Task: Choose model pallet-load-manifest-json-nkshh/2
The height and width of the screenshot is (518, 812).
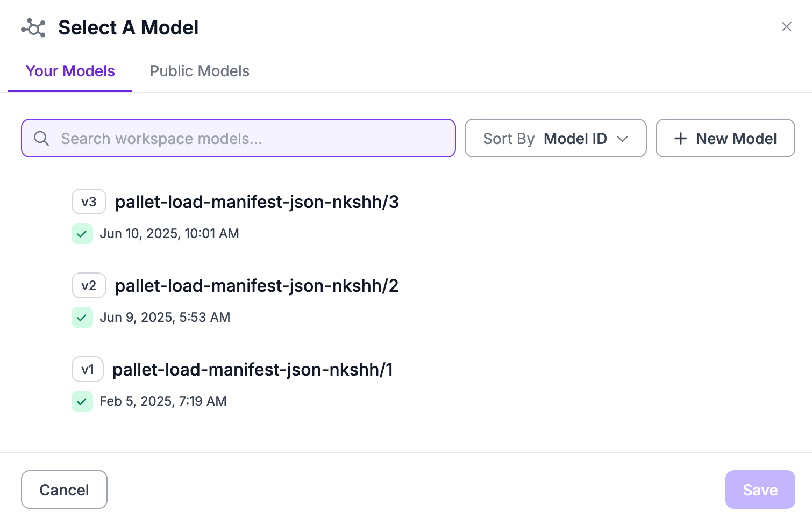Action: coord(257,286)
